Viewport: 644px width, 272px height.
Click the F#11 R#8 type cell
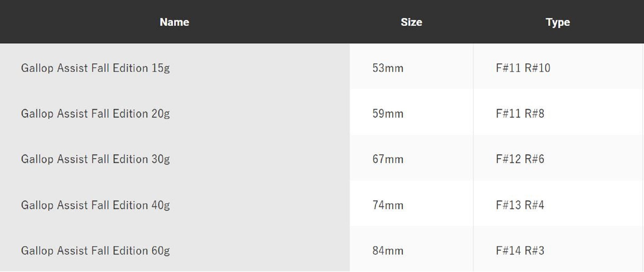point(520,113)
